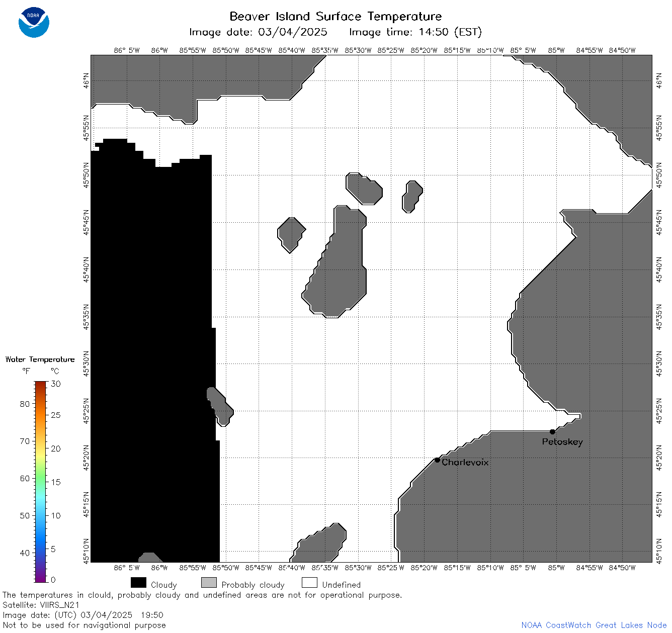Click the Charlevoix location dot marker

pyautogui.click(x=437, y=460)
